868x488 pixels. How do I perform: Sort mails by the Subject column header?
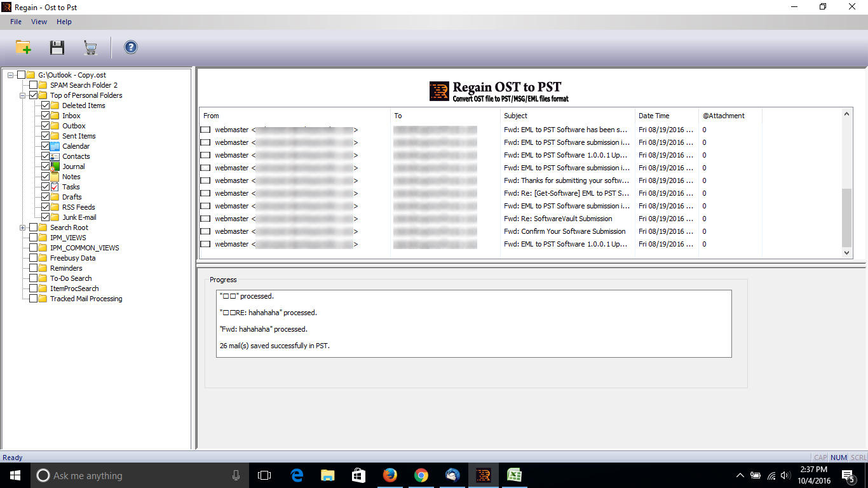click(x=567, y=116)
